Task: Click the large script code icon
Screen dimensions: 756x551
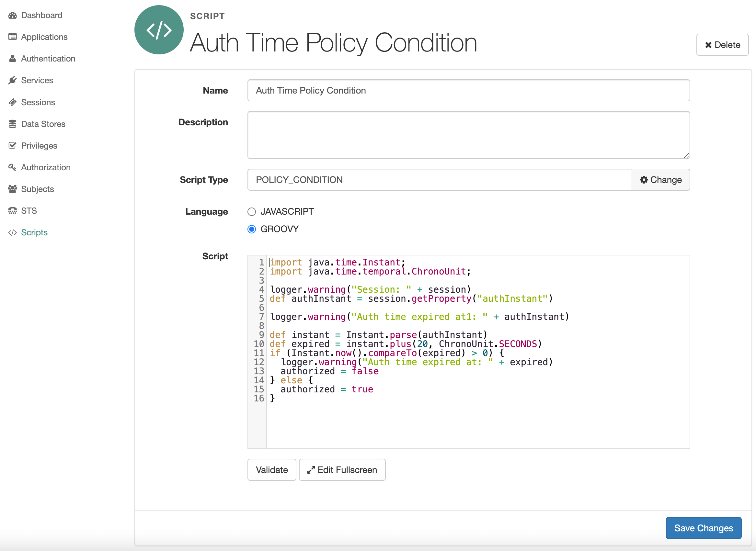Action: pyautogui.click(x=159, y=30)
